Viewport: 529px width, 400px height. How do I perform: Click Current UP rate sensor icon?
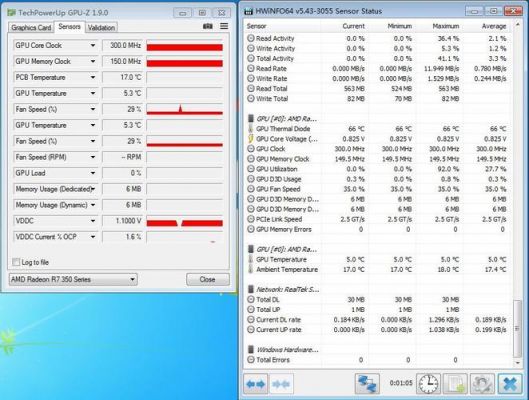coord(251,330)
